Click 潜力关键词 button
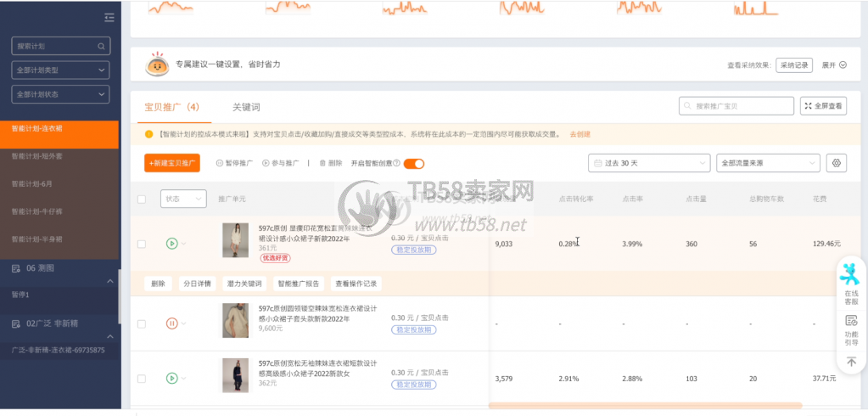 click(x=244, y=284)
